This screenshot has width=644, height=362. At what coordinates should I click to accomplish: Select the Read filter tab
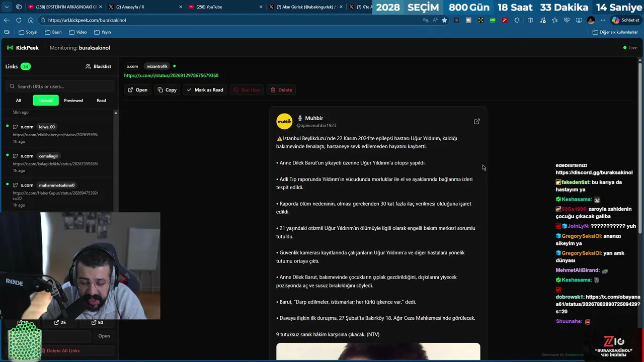(x=101, y=101)
